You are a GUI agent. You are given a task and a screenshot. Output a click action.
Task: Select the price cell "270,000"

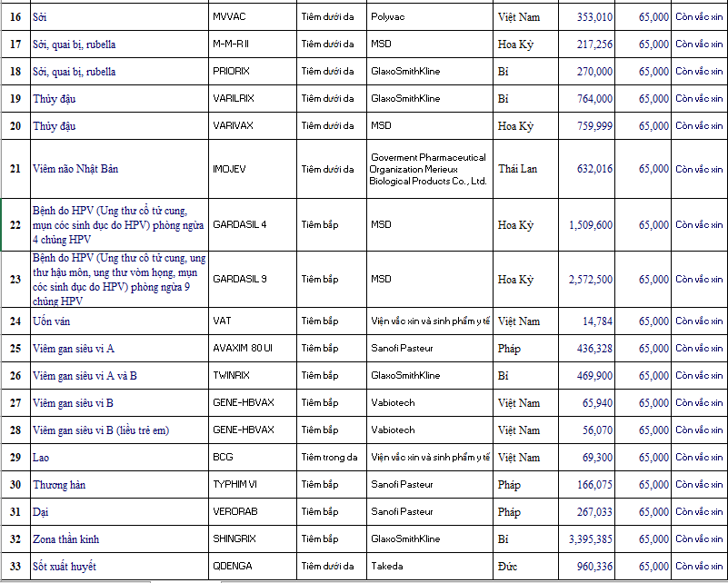pyautogui.click(x=586, y=72)
